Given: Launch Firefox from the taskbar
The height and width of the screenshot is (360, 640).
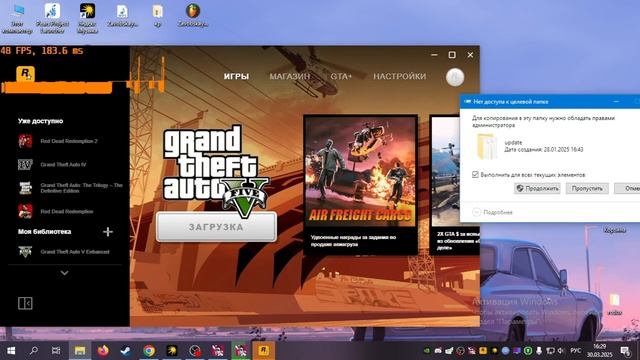Looking at the screenshot, I should coord(103,350).
